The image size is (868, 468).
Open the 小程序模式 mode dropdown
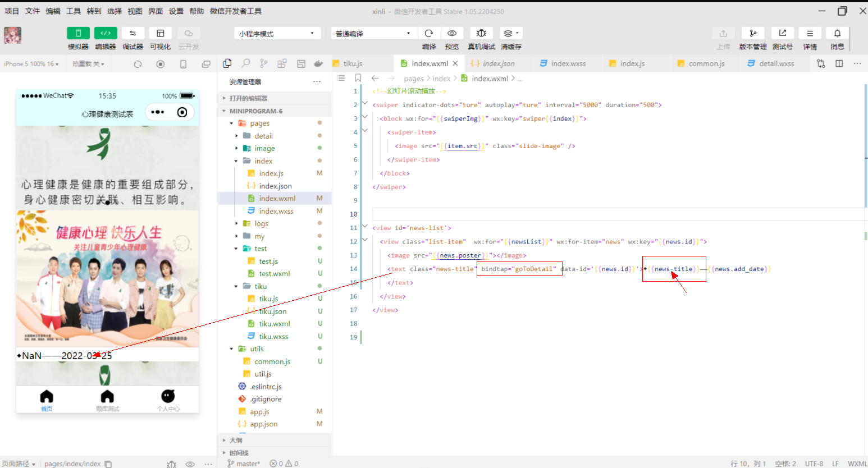(x=277, y=33)
